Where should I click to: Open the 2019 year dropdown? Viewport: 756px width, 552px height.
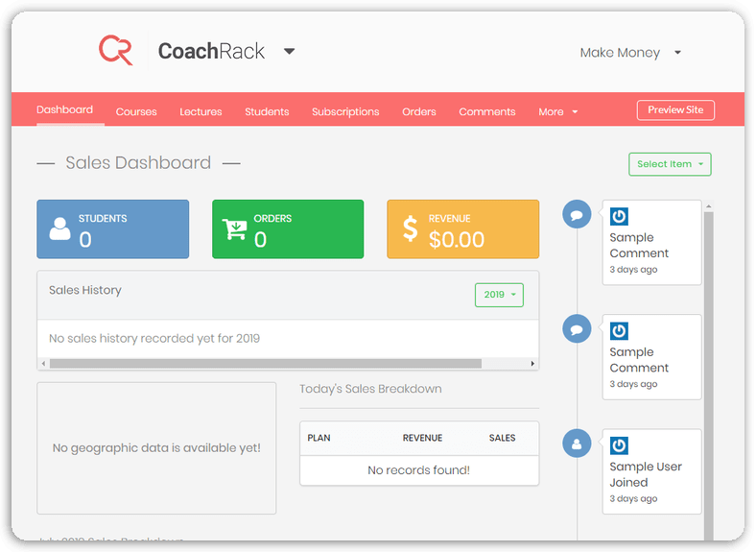point(499,295)
